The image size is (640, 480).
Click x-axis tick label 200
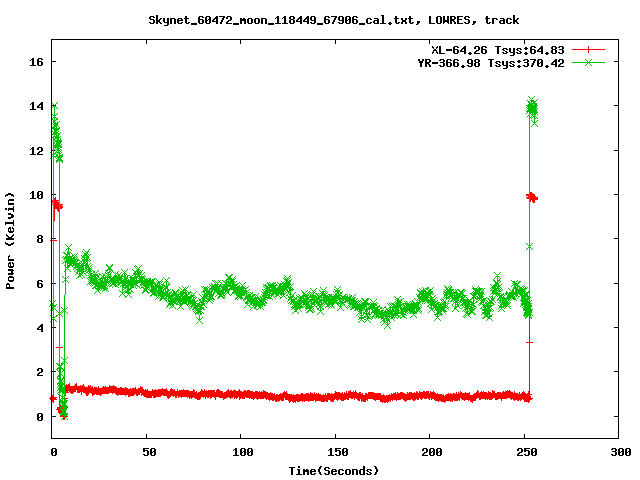click(432, 452)
